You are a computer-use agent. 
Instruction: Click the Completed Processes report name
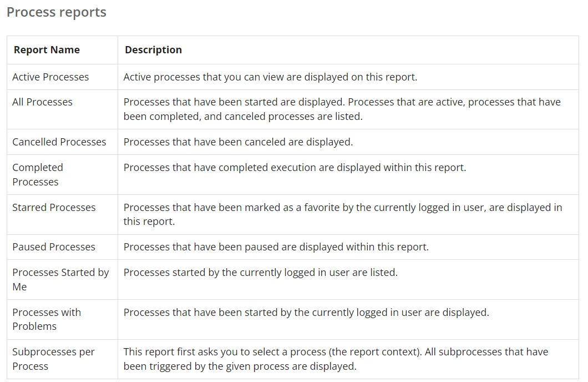[x=38, y=174]
